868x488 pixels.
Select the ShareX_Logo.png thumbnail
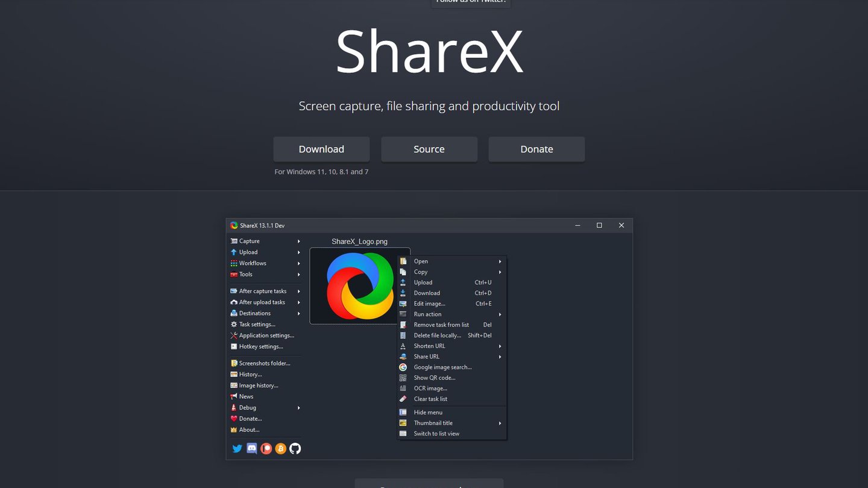(360, 286)
